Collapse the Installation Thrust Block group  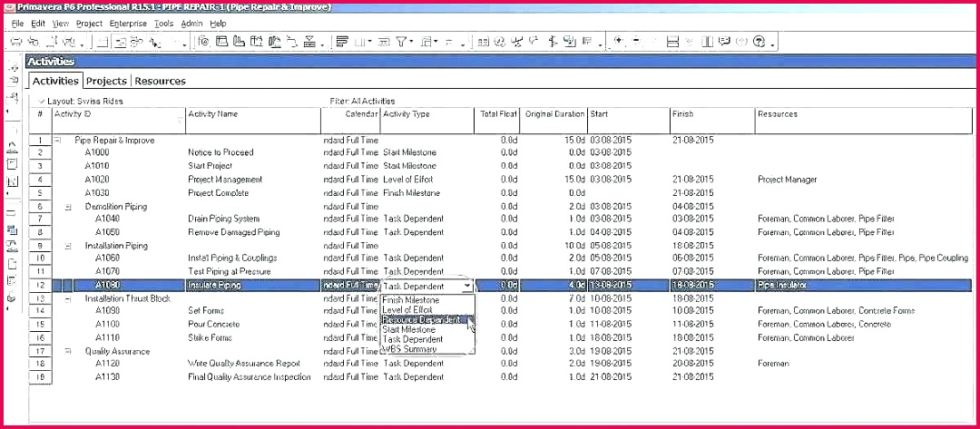(x=68, y=298)
